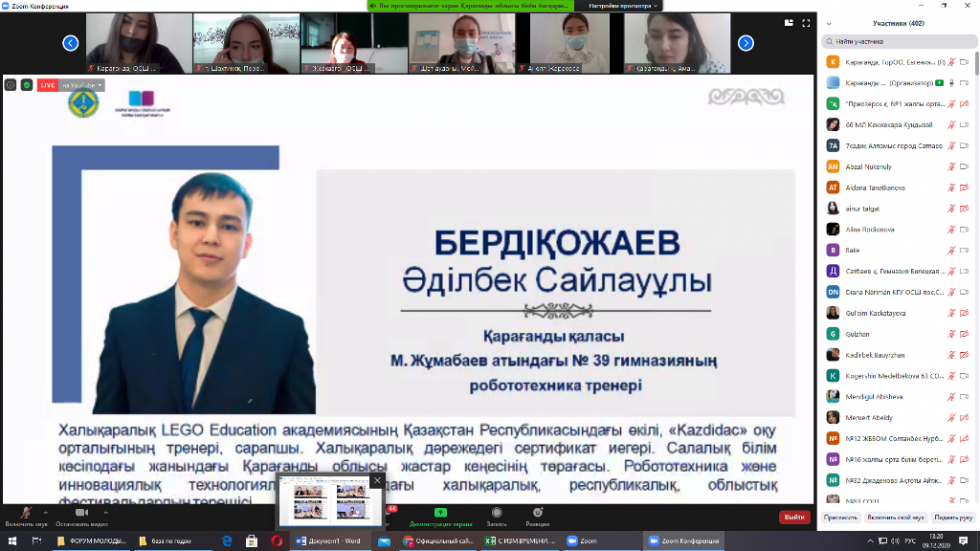Viewport: 980px width, 551px height.
Task: Click the Запись record icon
Action: [496, 512]
